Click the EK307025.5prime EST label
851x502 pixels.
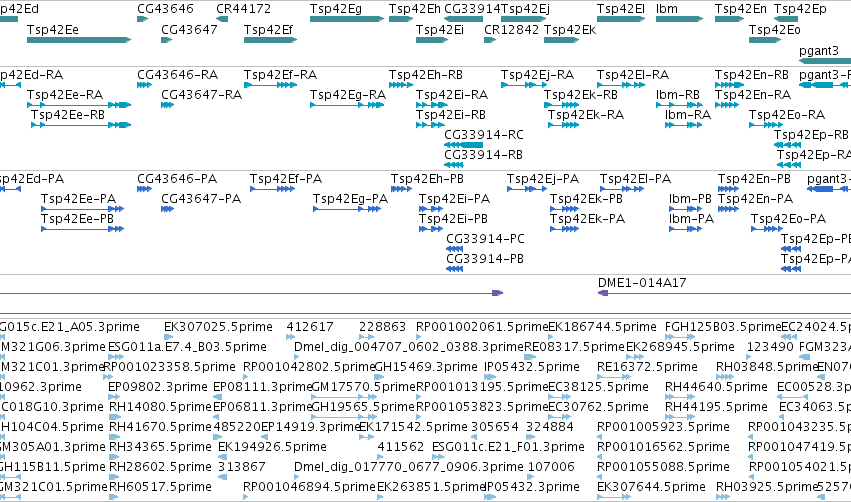pyautogui.click(x=218, y=327)
